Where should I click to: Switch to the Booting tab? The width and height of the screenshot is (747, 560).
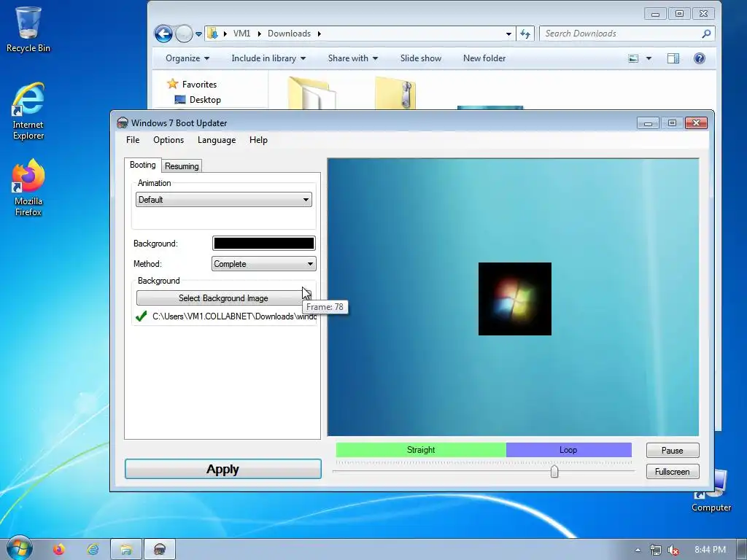[x=142, y=165]
